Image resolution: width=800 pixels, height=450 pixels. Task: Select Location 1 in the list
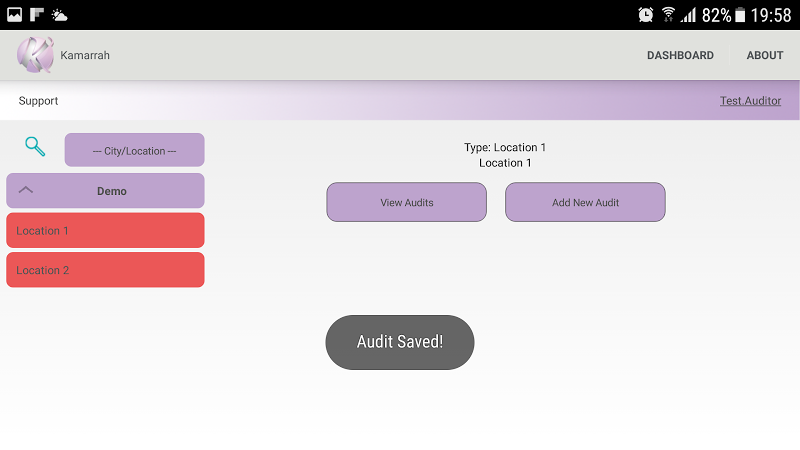pos(105,230)
